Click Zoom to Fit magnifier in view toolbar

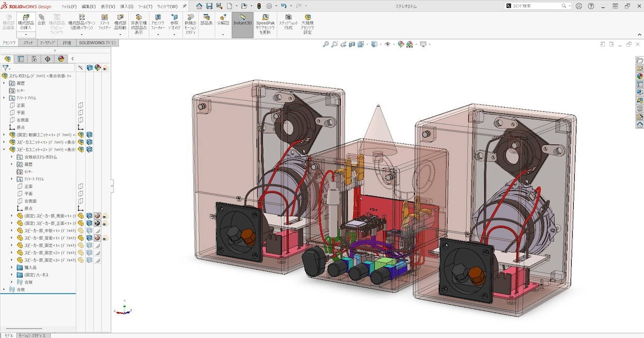tap(326, 44)
